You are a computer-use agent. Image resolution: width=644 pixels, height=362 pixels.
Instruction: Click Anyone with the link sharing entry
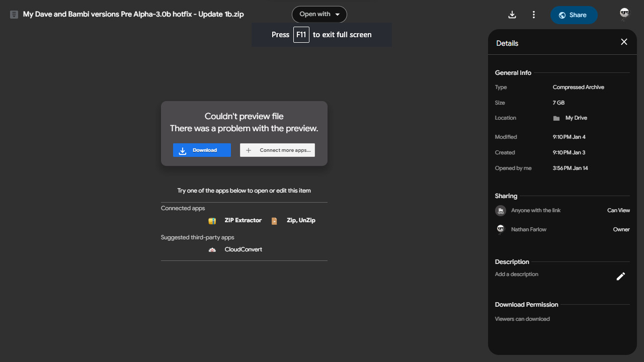click(x=535, y=211)
